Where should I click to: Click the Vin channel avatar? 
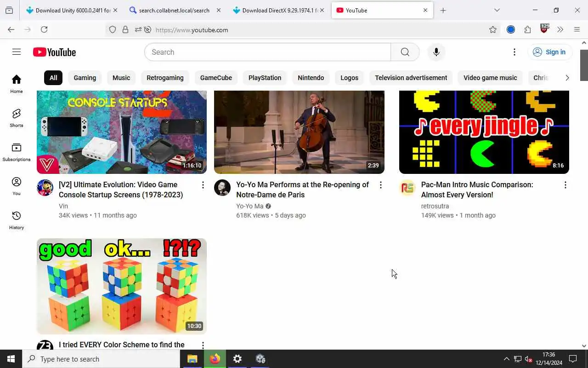[45, 188]
